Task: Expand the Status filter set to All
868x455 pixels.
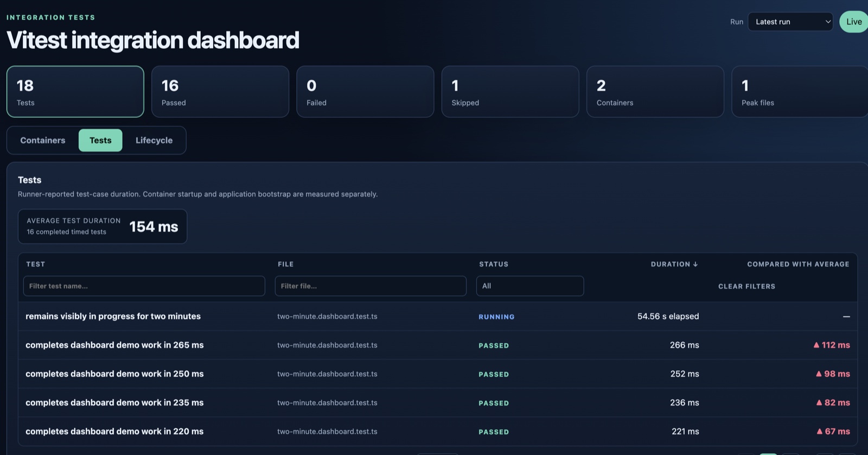Action: (530, 286)
